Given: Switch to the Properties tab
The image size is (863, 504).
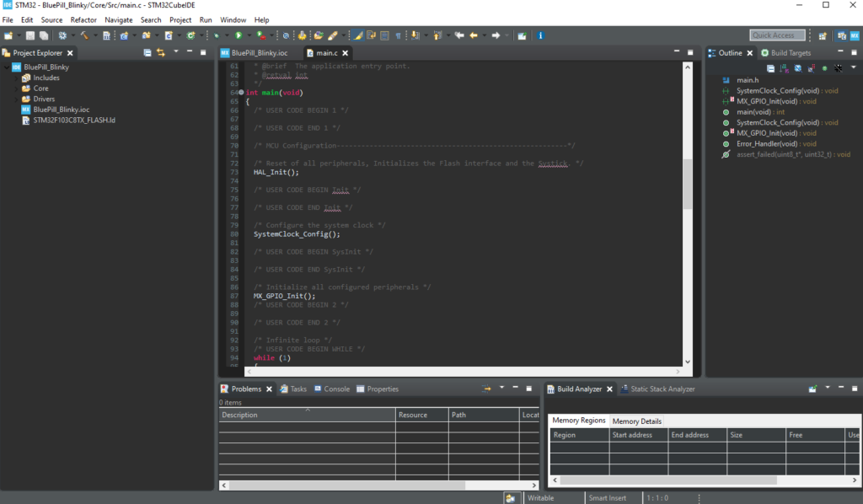Looking at the screenshot, I should tap(378, 389).
